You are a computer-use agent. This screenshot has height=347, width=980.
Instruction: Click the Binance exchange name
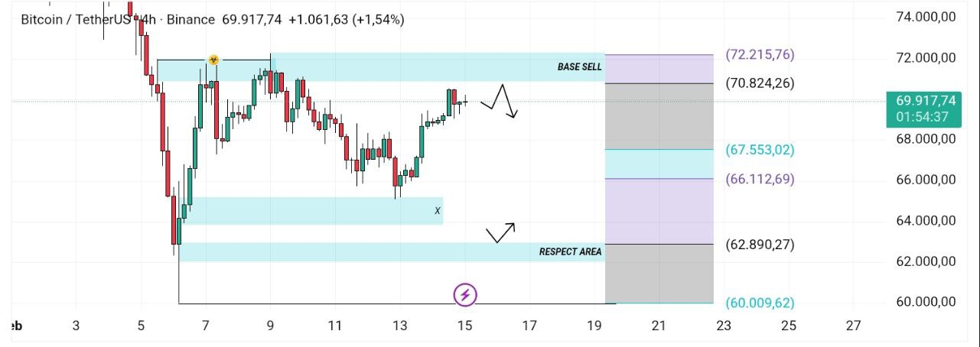click(x=191, y=19)
